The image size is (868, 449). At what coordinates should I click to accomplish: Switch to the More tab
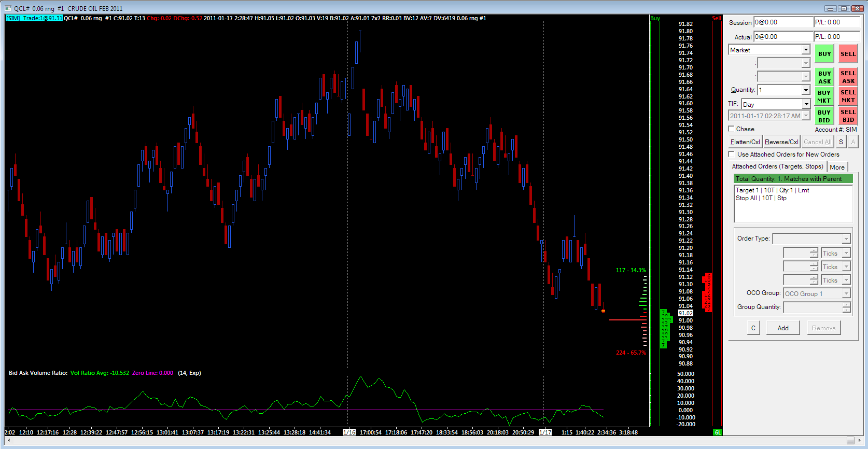click(x=837, y=167)
